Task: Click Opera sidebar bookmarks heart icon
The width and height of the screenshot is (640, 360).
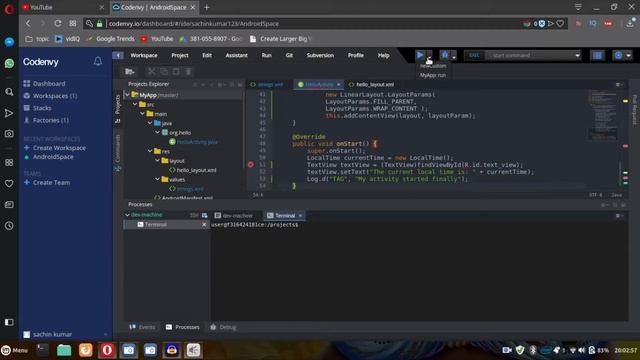Action: pos(9,184)
